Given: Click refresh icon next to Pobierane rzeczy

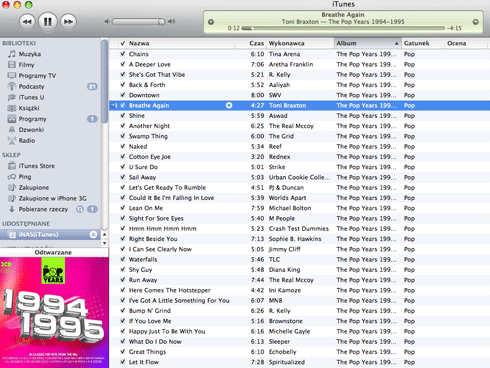Looking at the screenshot, I should [x=80, y=209].
